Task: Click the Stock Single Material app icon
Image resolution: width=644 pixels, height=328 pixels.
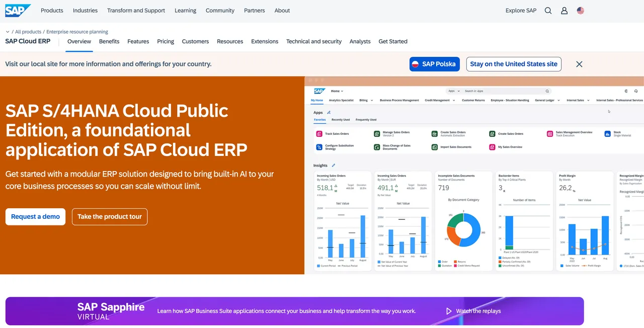Action: click(608, 134)
